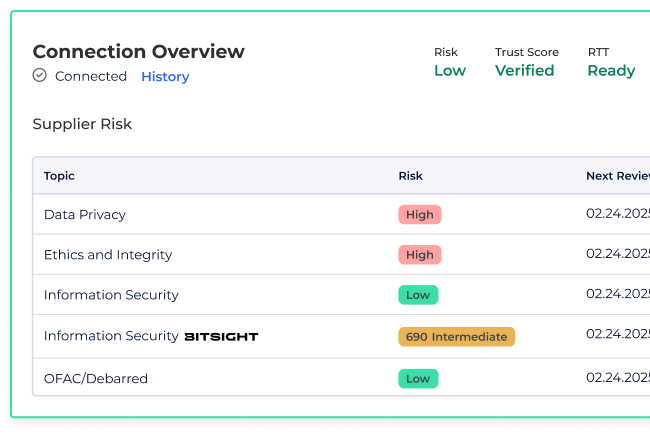Image resolution: width=650 pixels, height=435 pixels.
Task: Click the 690 Intermediate risk badge
Action: point(456,337)
